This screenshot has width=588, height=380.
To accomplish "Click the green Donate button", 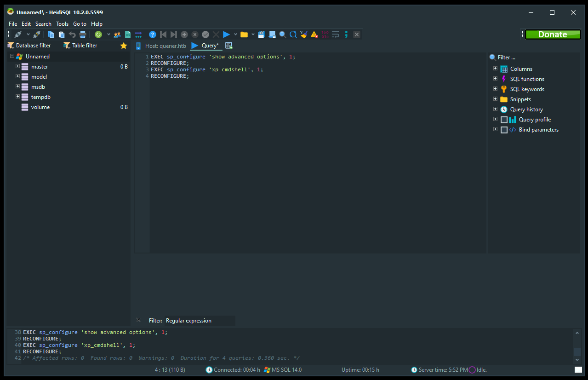I will pyautogui.click(x=553, y=35).
